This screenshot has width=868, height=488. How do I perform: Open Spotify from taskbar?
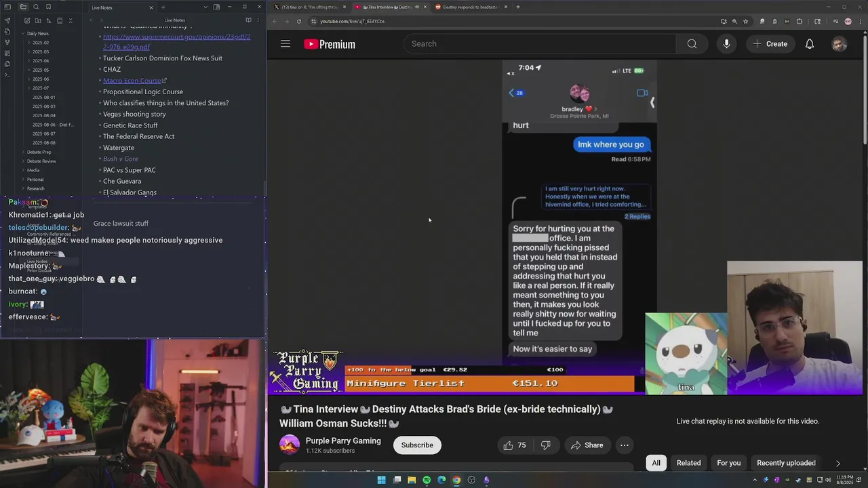(427, 480)
